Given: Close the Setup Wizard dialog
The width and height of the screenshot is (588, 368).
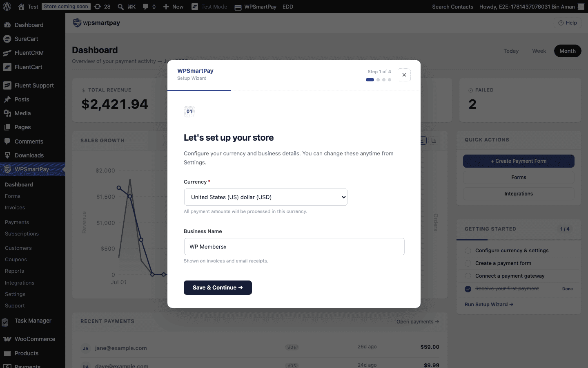Looking at the screenshot, I should pyautogui.click(x=404, y=75).
